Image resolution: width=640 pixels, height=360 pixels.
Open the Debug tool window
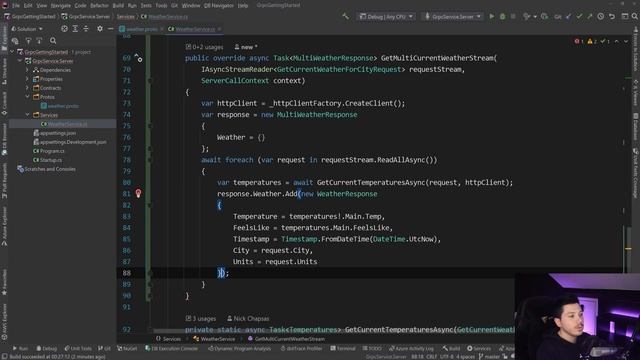pos(47,349)
